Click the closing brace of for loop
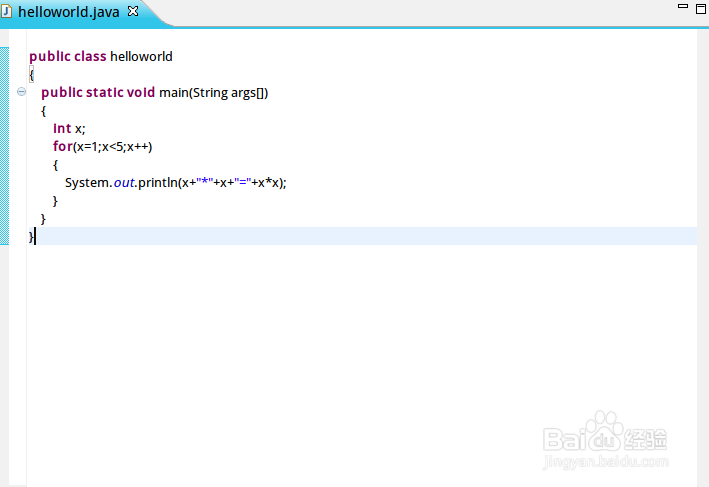709x487 pixels. 55,201
